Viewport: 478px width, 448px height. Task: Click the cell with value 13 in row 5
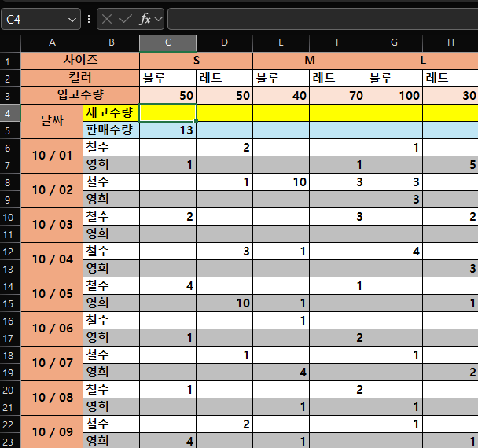168,130
